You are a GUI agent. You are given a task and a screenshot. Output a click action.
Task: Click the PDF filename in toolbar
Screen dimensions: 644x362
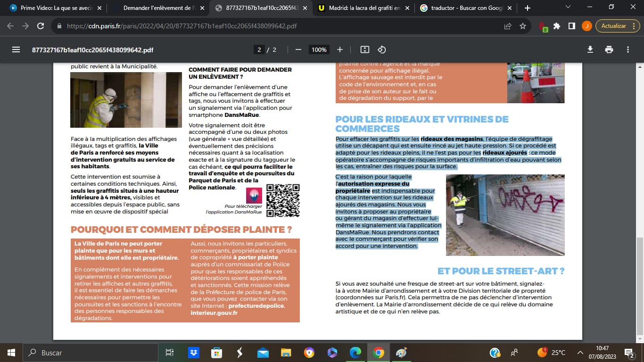pos(92,49)
